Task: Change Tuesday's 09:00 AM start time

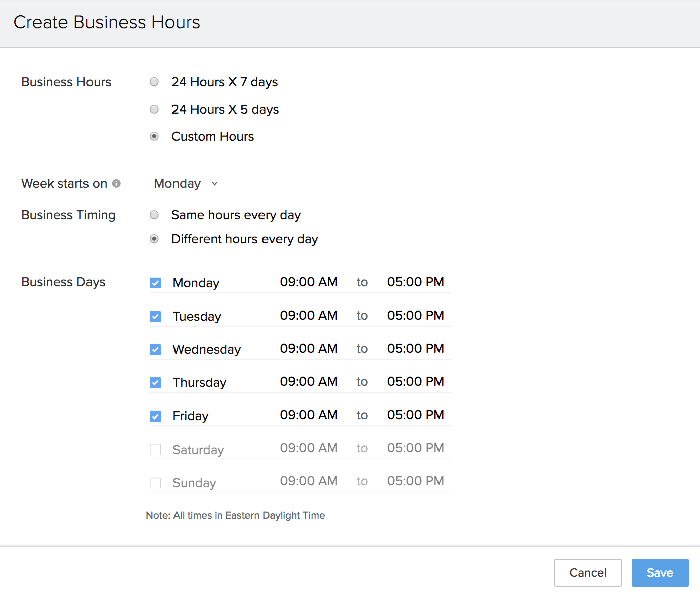Action: 309,316
